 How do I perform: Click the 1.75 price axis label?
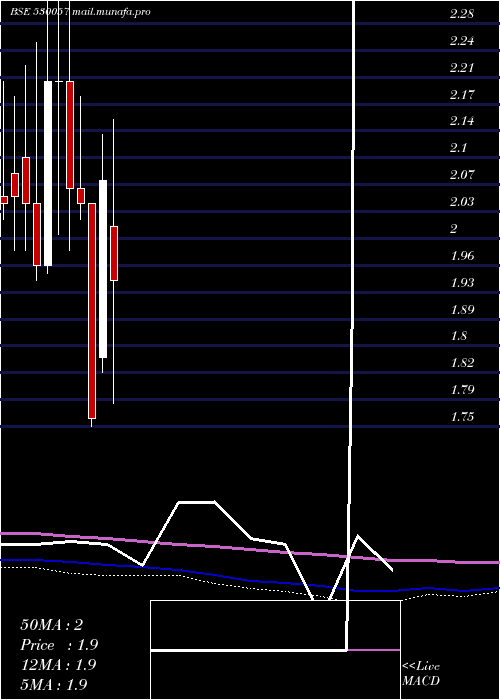(x=462, y=417)
